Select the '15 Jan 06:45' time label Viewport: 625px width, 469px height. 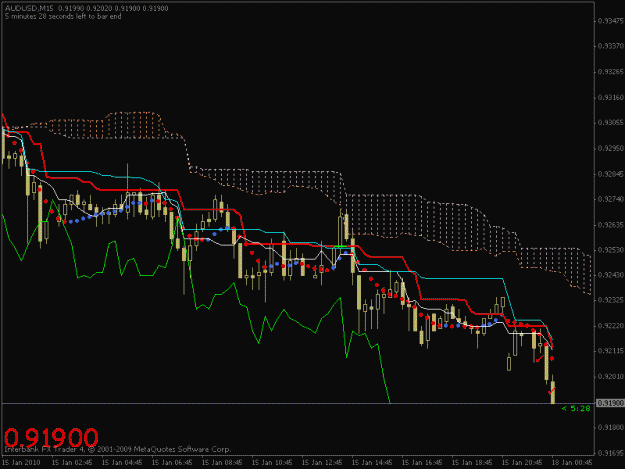(x=172, y=463)
